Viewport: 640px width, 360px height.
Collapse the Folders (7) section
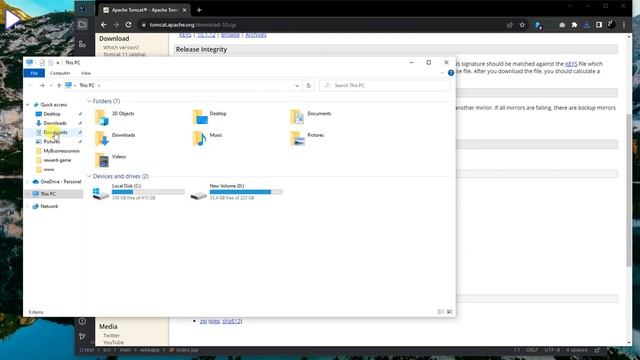pyautogui.click(x=89, y=101)
